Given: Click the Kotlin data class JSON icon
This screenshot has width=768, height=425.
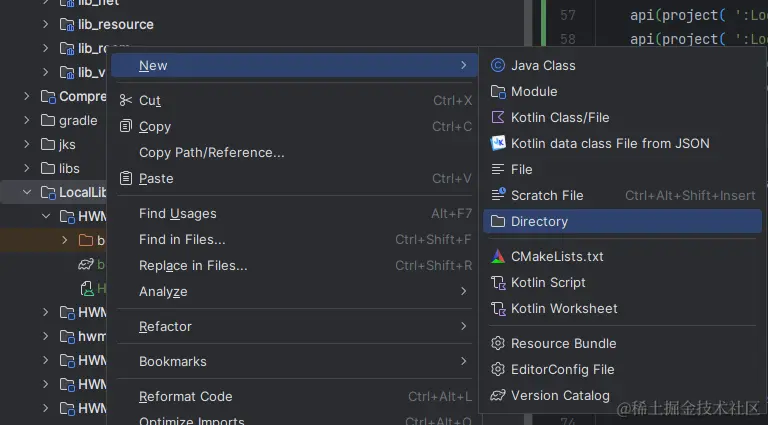Looking at the screenshot, I should coord(498,143).
